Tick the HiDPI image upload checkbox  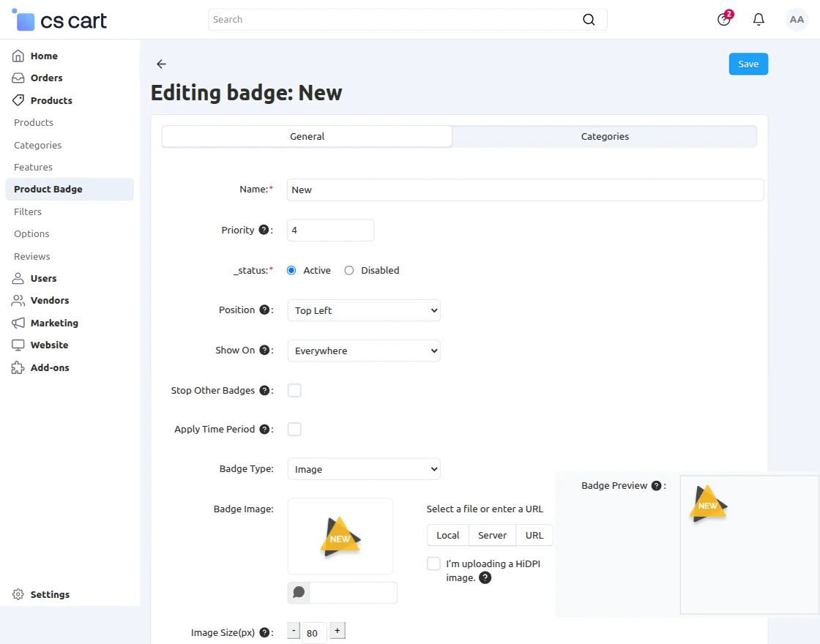tap(433, 563)
